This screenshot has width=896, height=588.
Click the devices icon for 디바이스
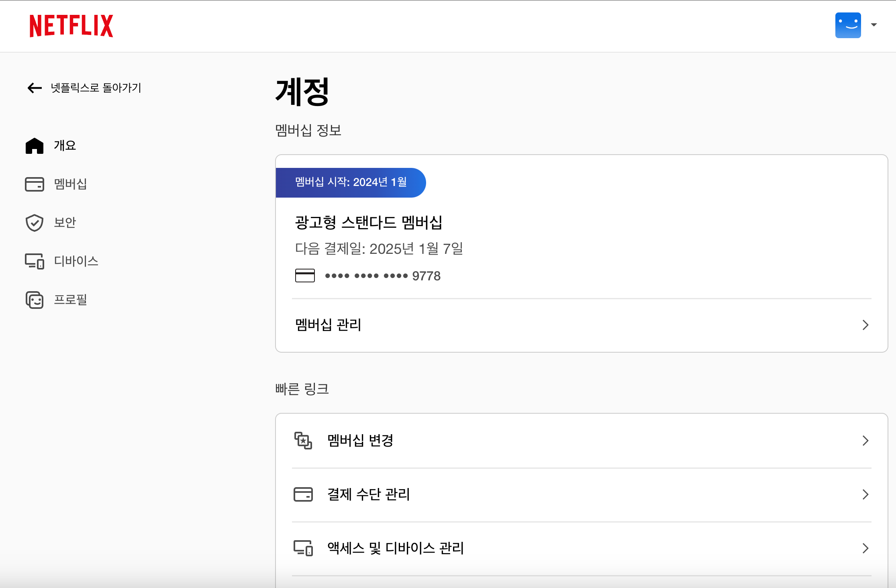pyautogui.click(x=35, y=261)
